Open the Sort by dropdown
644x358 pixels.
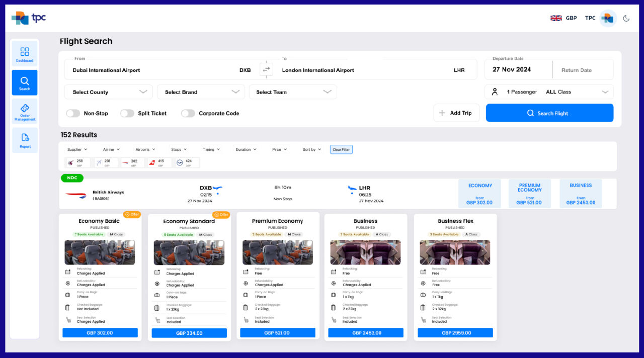point(311,149)
